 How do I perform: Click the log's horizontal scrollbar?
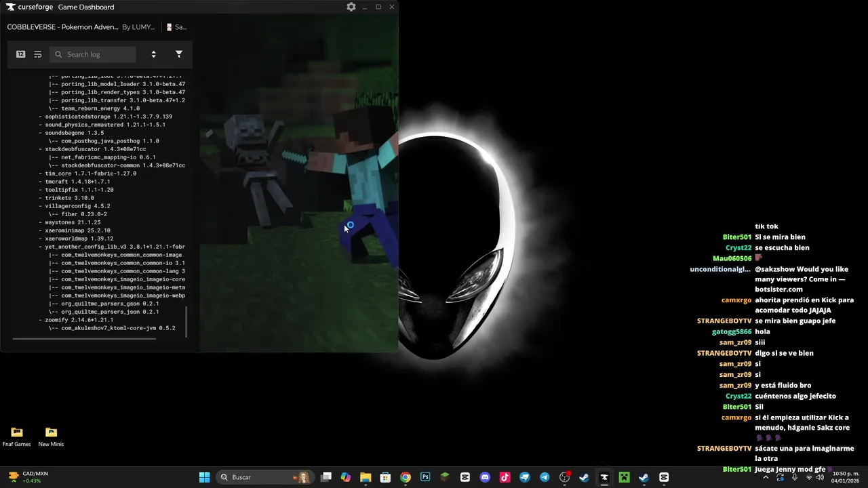click(84, 339)
